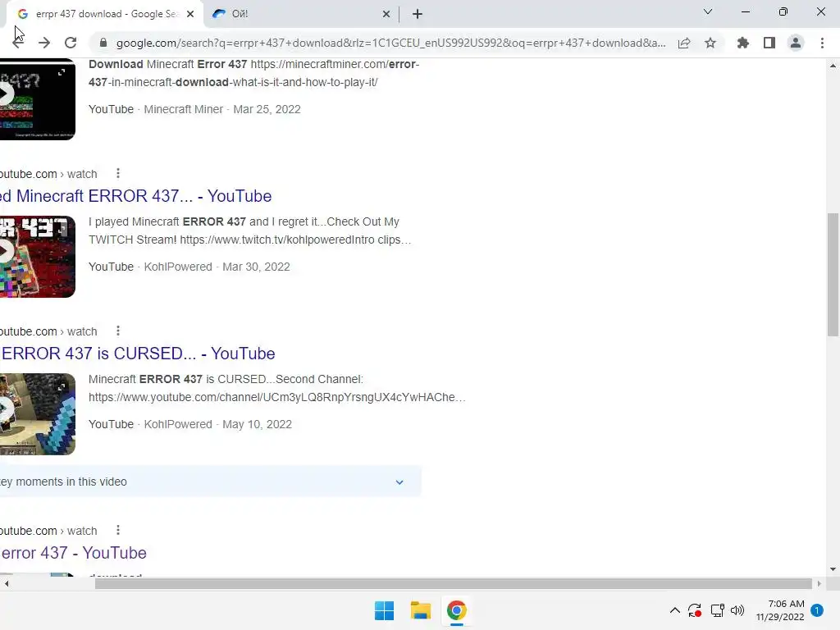Open Chrome's three-dot menu

(822, 43)
